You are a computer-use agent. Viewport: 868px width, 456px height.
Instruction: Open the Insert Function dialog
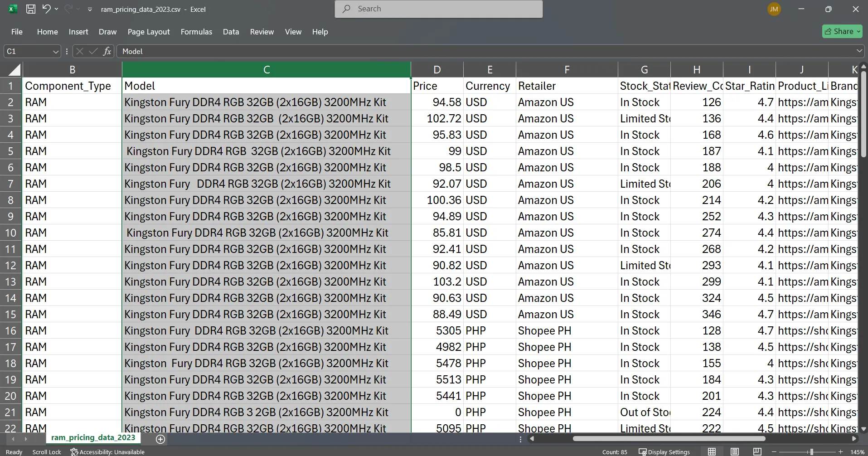(107, 51)
